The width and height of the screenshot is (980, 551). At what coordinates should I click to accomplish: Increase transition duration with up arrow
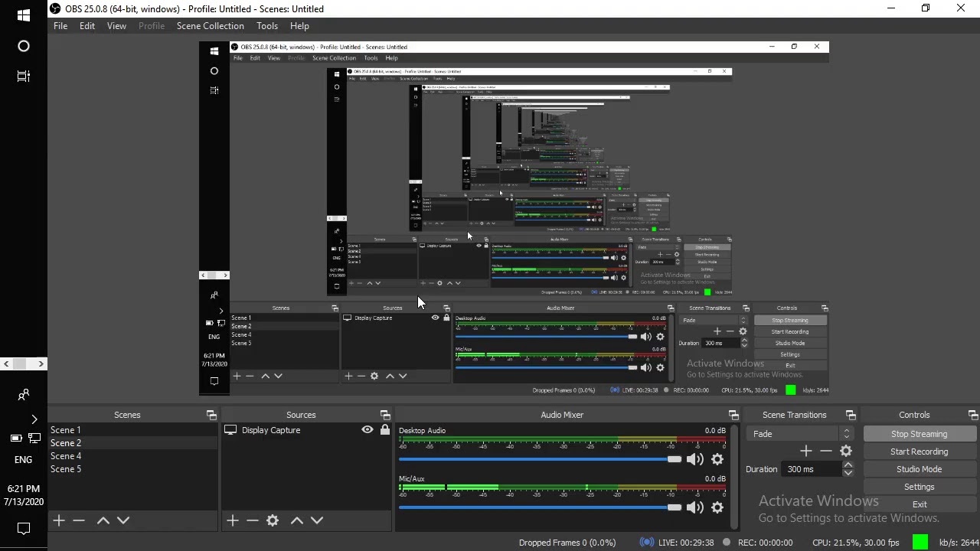pos(848,465)
